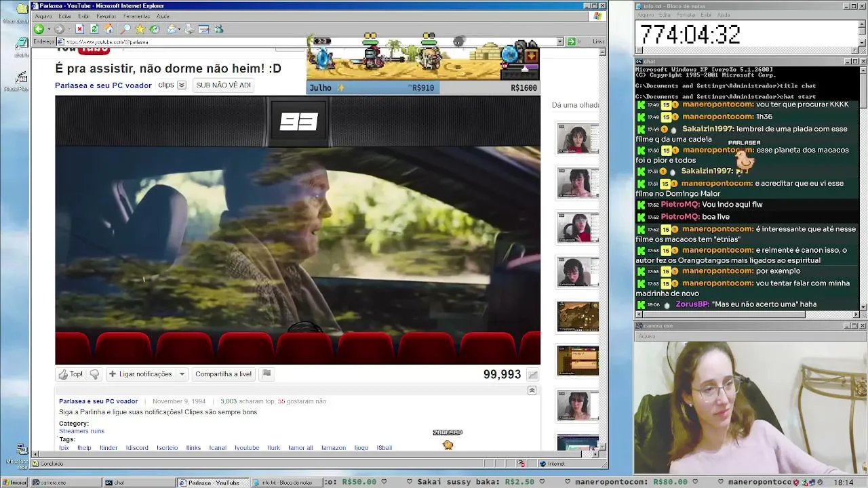
Task: Click the Compartilha a live! button
Action: point(223,374)
